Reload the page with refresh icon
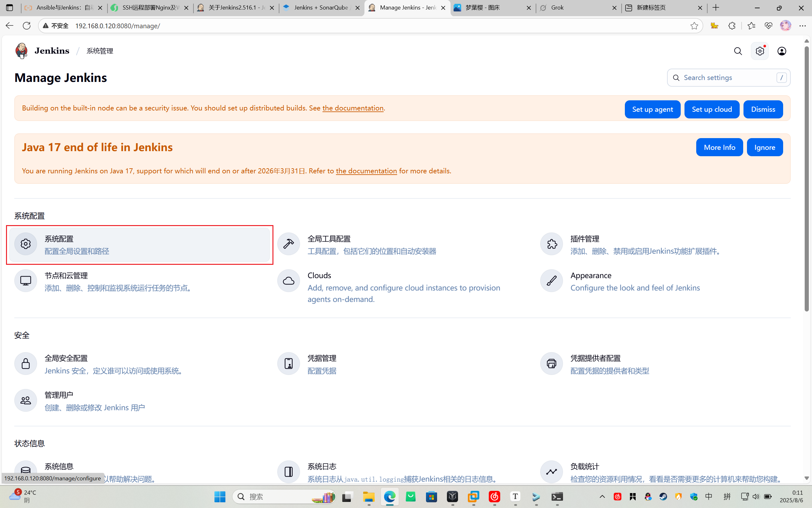812x508 pixels. (x=27, y=26)
